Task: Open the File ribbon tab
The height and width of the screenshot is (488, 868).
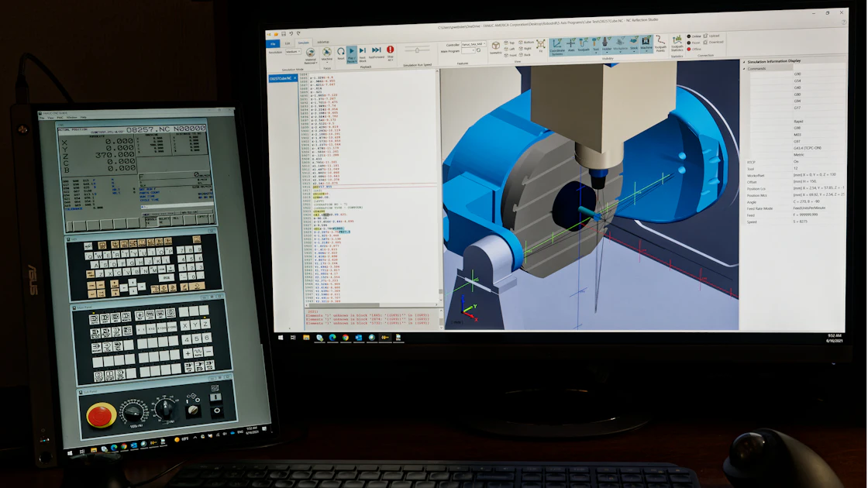Action: [273, 43]
